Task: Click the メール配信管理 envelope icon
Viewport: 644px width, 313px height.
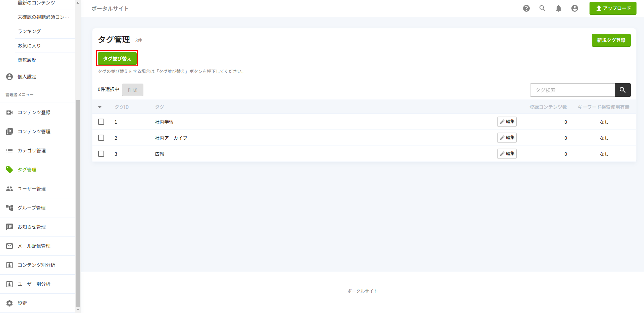Action: point(10,246)
